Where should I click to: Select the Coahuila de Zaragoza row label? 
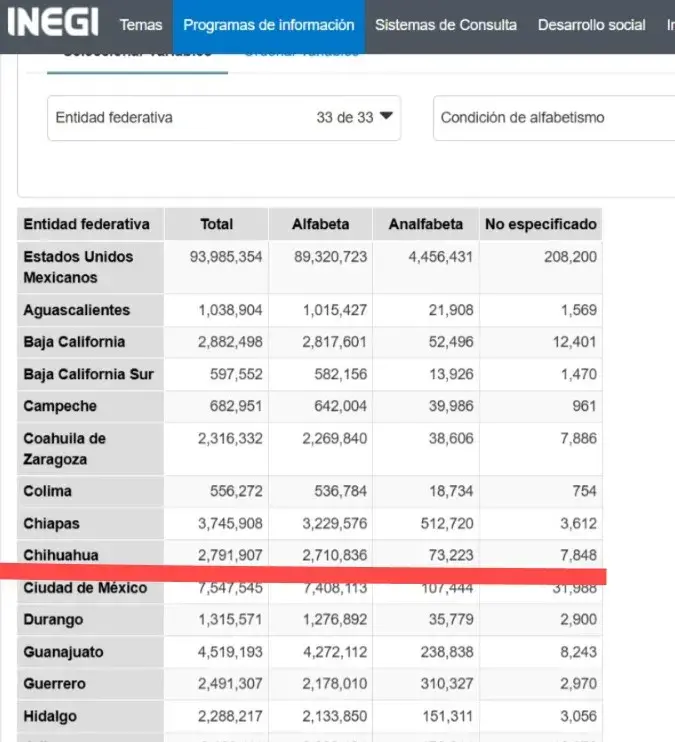click(64, 449)
